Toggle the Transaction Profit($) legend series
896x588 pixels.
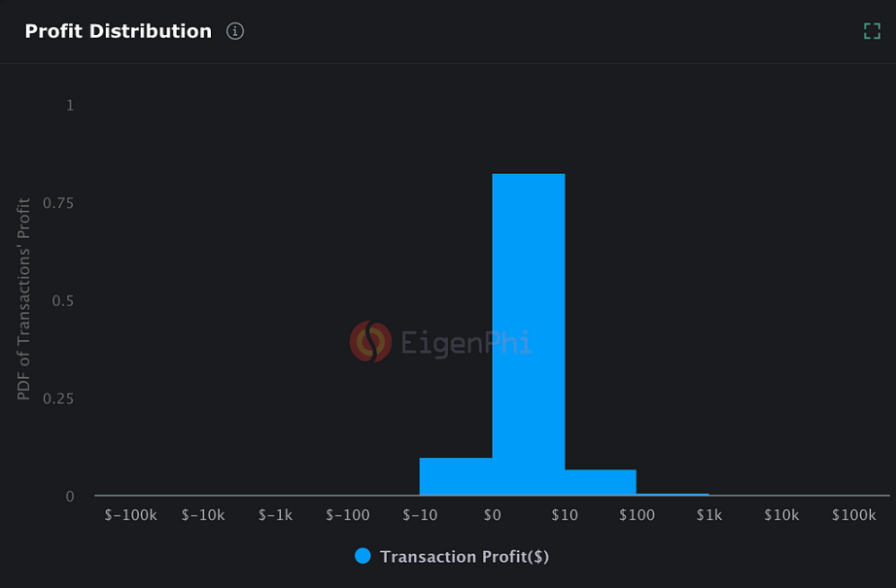464,557
